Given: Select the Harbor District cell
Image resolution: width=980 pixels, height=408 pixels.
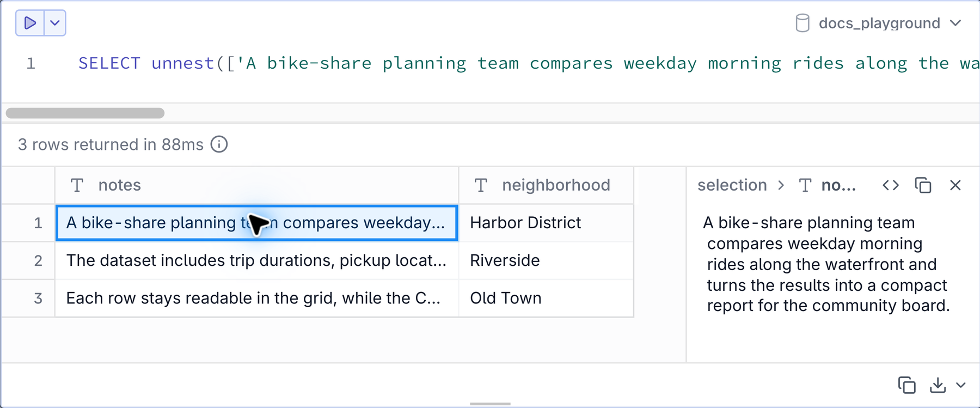Looking at the screenshot, I should 546,223.
